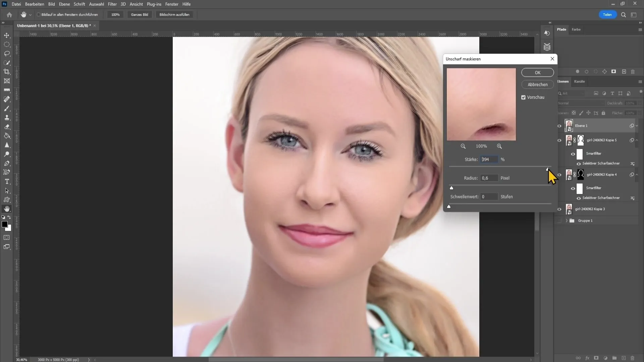The image size is (644, 362).
Task: Click the Teilen button
Action: click(x=607, y=15)
